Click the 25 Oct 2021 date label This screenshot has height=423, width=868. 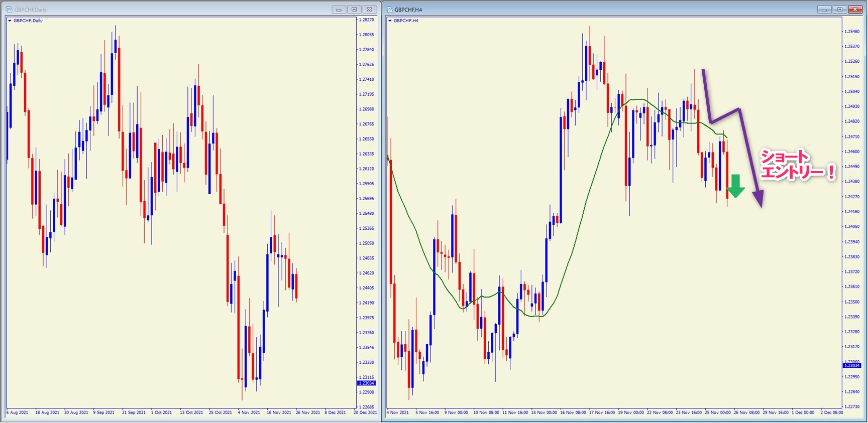point(221,412)
